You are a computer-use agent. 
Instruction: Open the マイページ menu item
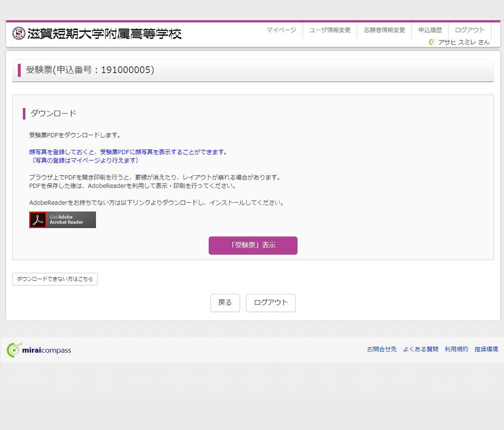[x=281, y=30]
